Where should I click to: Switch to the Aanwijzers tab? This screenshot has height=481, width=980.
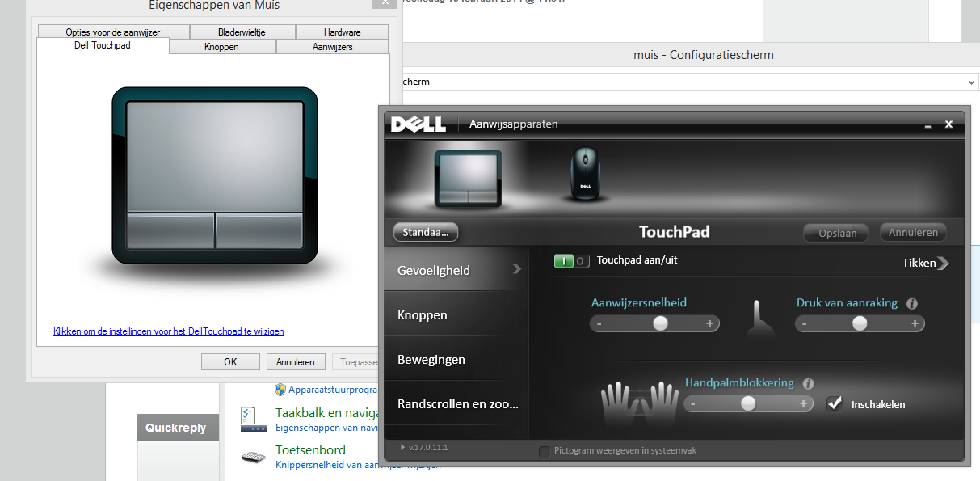(333, 47)
